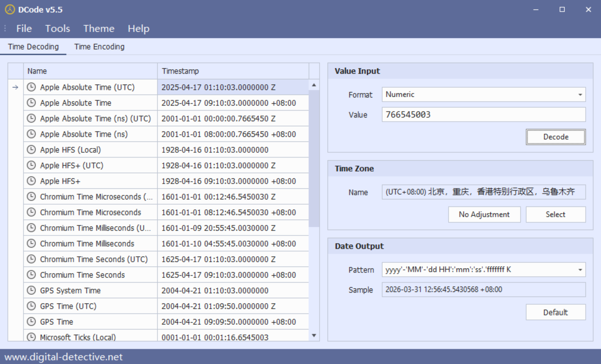The height and width of the screenshot is (364, 601).
Task: Click the clock icon beside Apple Absolute Time (UTC)
Action: [31, 87]
